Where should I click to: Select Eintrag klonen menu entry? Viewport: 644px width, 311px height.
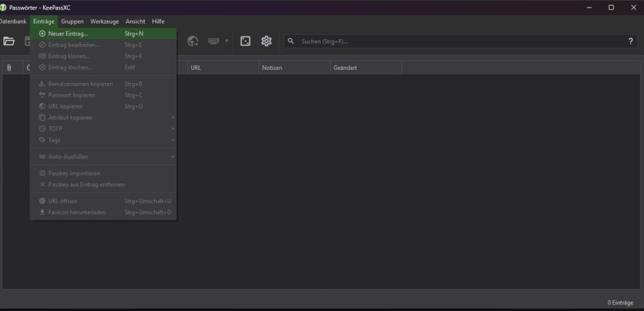point(104,56)
